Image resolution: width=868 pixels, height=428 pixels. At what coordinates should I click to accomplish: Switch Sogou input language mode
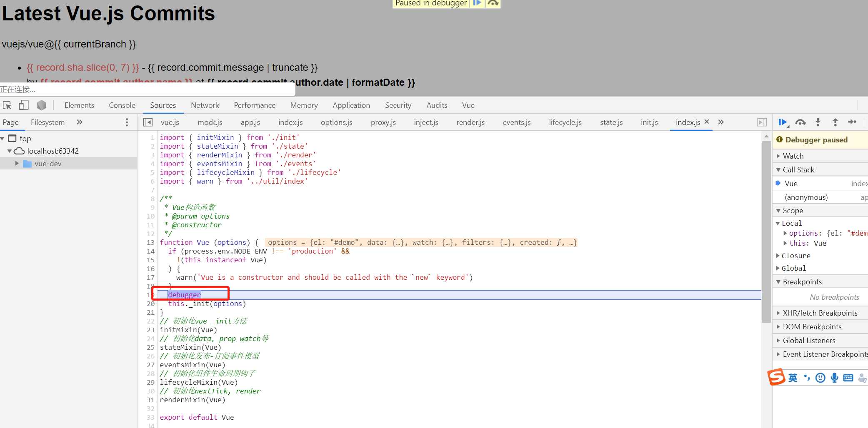click(793, 378)
